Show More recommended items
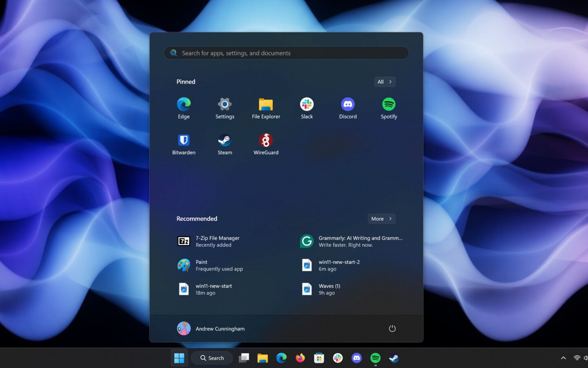The width and height of the screenshot is (588, 368). coord(381,218)
